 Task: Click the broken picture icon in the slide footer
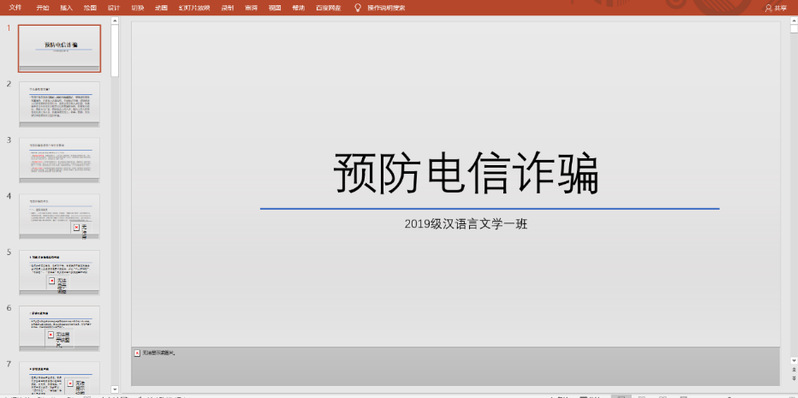(x=137, y=353)
